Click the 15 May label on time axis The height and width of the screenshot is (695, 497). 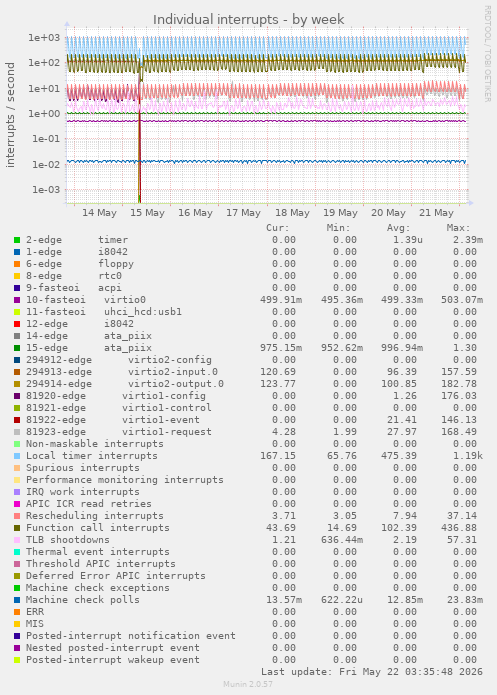point(147,213)
